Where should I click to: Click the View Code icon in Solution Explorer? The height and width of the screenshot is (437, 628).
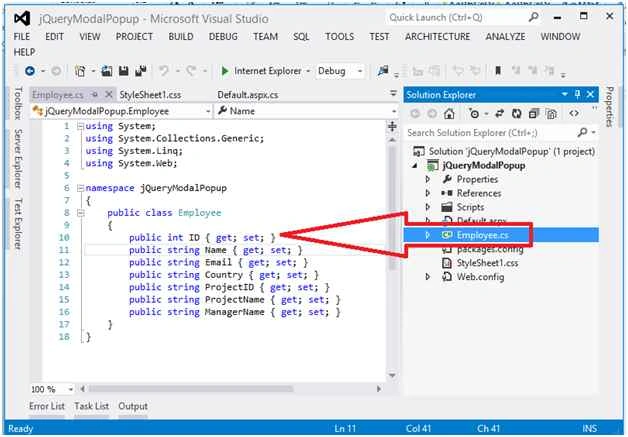(x=574, y=114)
